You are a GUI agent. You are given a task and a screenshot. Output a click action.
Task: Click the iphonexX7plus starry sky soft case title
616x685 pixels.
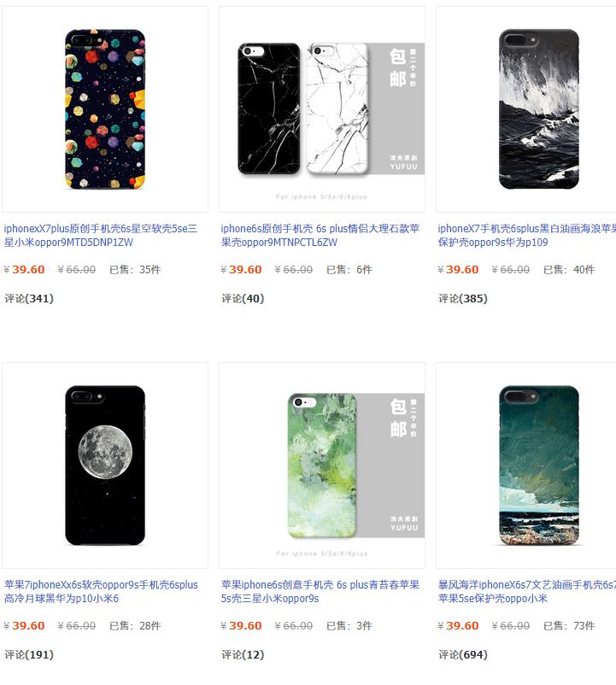101,236
